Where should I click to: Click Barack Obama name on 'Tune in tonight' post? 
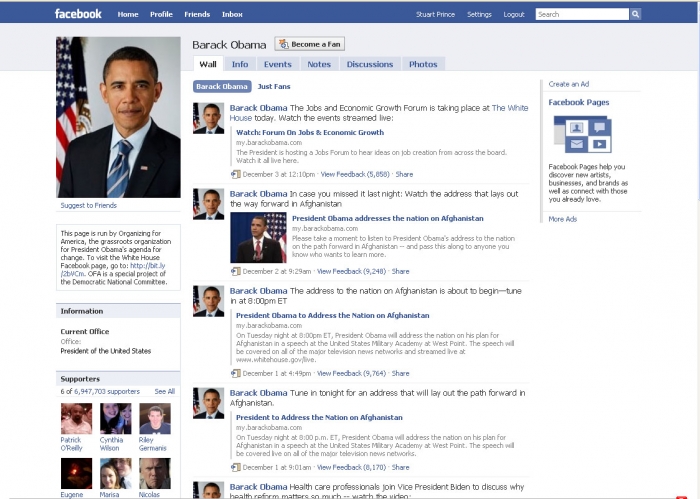258,393
